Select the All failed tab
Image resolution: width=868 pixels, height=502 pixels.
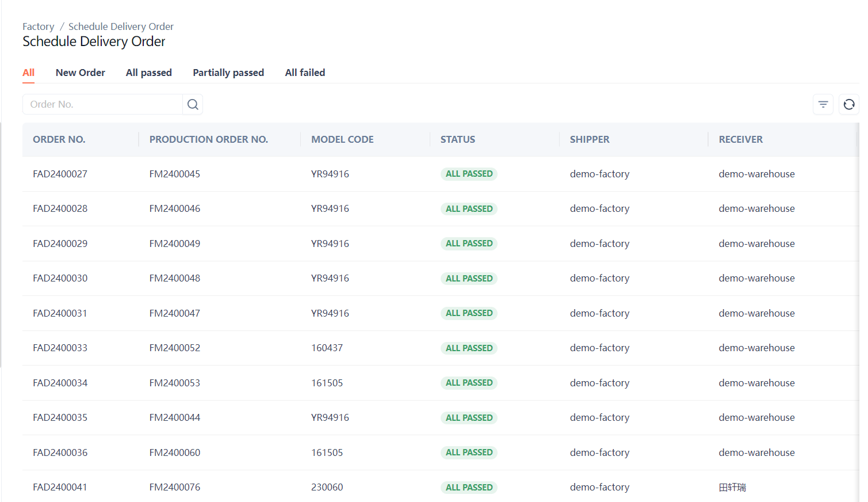(305, 73)
